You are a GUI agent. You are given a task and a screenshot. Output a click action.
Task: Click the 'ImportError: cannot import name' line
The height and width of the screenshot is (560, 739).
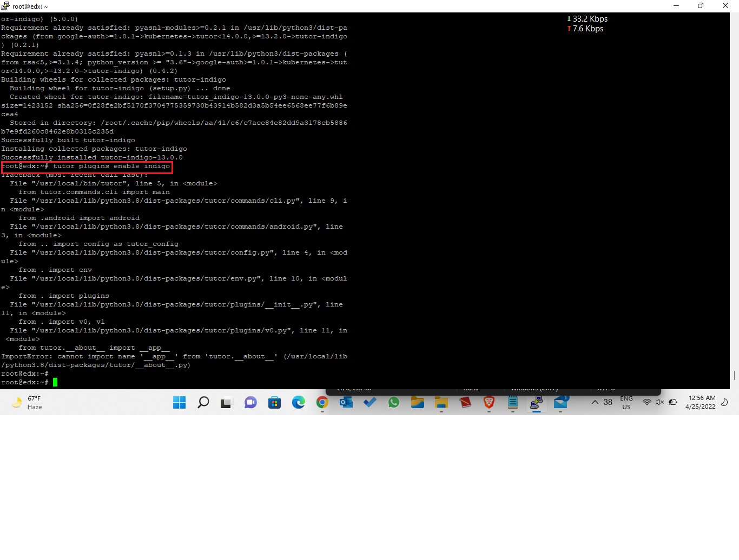(174, 356)
